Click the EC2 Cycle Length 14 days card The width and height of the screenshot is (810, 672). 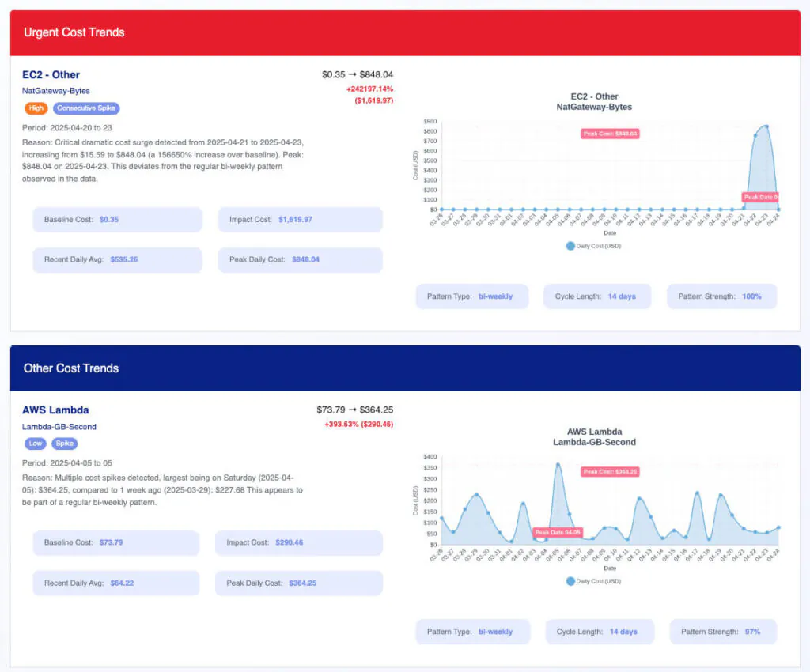[597, 296]
